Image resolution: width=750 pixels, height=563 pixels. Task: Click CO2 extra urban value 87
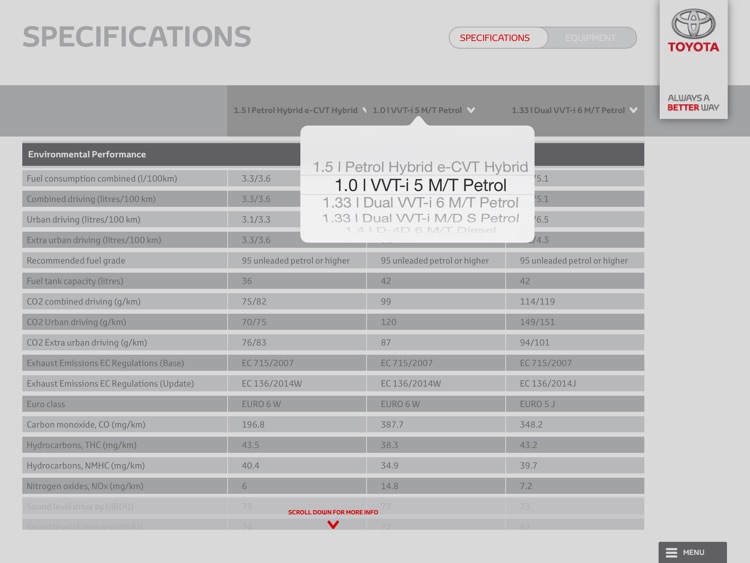pyautogui.click(x=386, y=342)
